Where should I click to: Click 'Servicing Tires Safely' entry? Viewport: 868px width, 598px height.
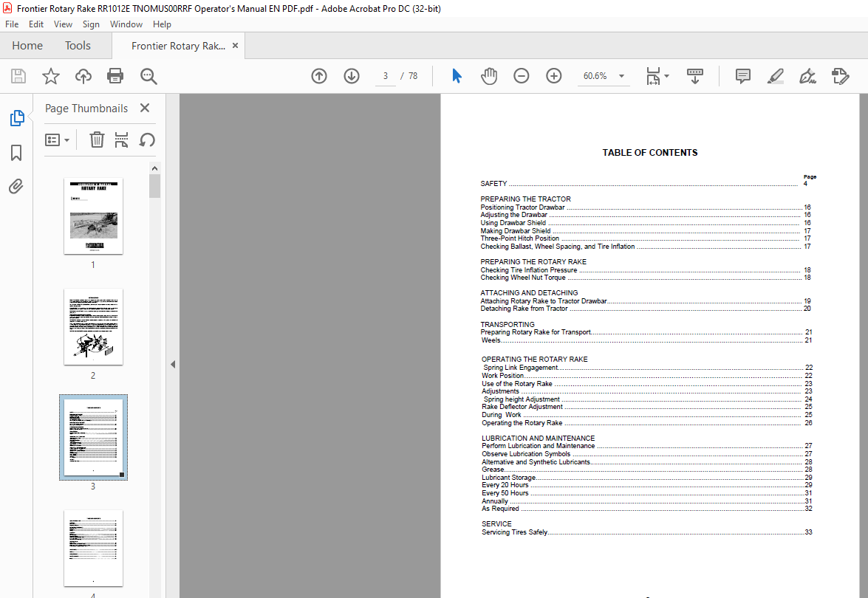[647, 532]
